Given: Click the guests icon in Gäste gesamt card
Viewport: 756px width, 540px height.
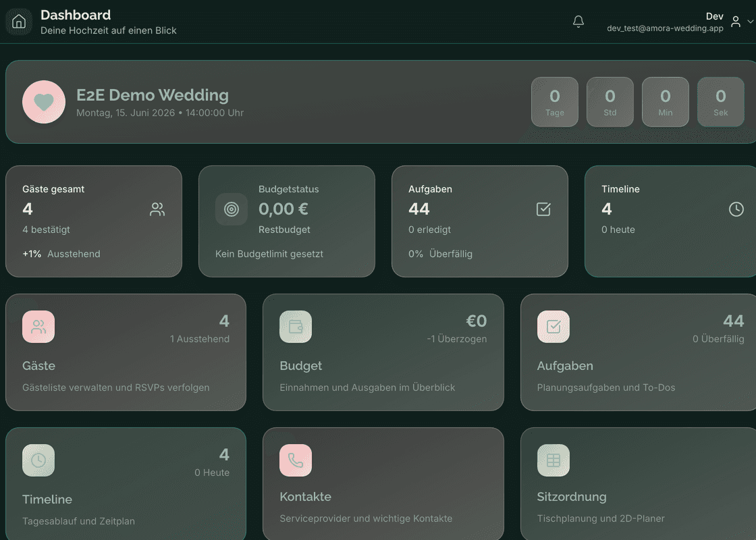Looking at the screenshot, I should click(x=157, y=209).
